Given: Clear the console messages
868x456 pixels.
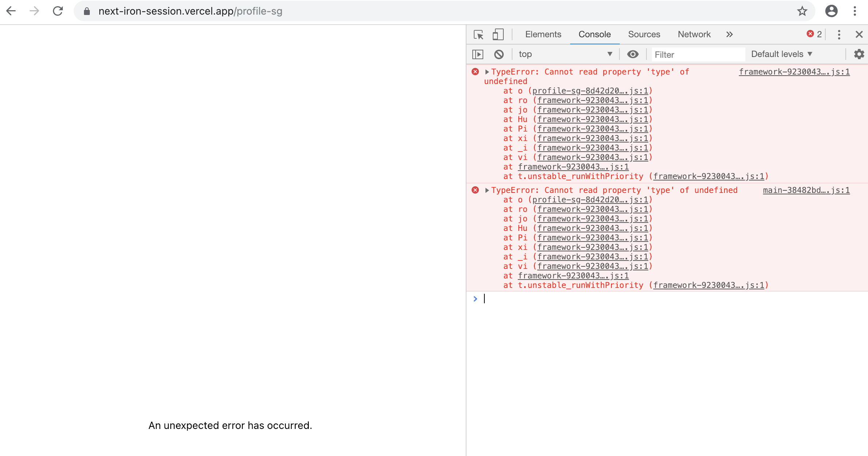Looking at the screenshot, I should pos(499,54).
